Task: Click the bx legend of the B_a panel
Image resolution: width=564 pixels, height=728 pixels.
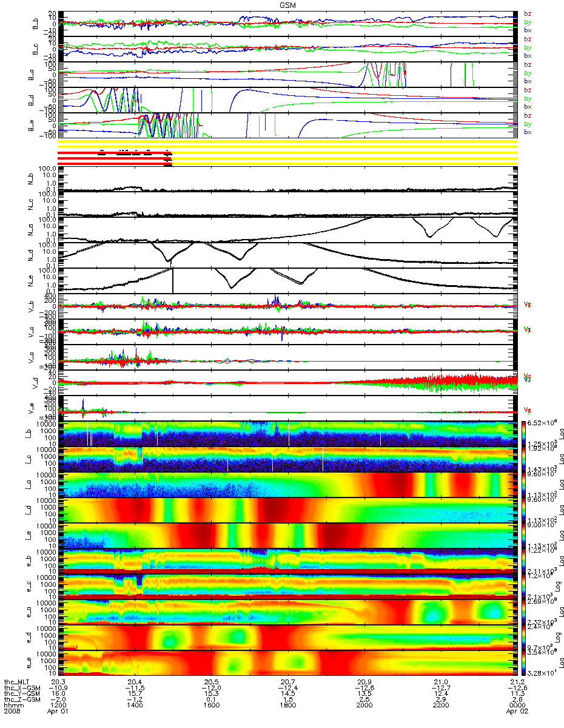Action: tap(528, 81)
